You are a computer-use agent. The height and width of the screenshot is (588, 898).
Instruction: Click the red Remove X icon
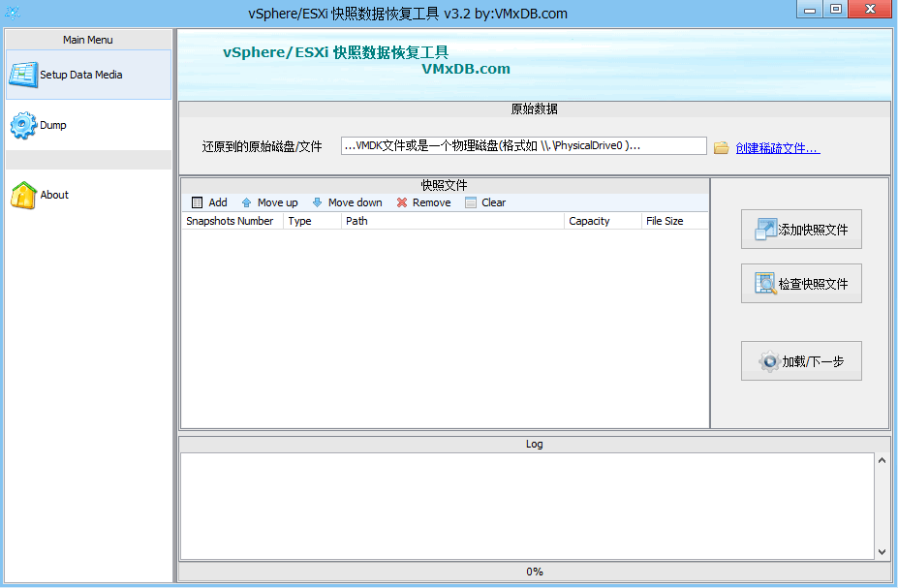(402, 202)
